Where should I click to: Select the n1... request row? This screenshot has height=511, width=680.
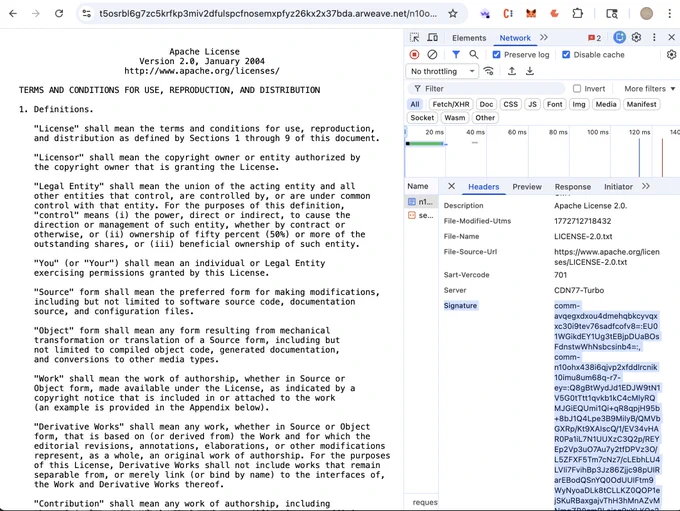point(421,202)
